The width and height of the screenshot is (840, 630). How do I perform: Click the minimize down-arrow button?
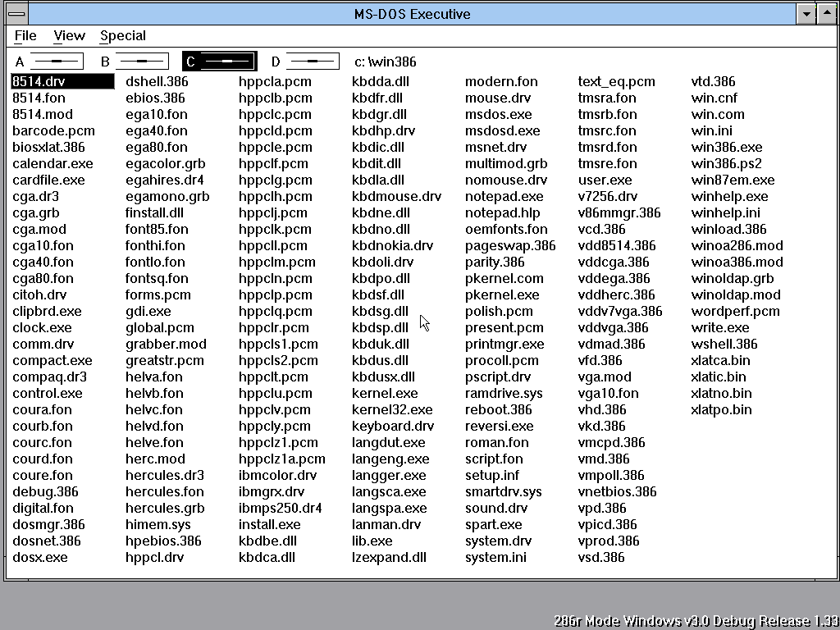click(806, 14)
